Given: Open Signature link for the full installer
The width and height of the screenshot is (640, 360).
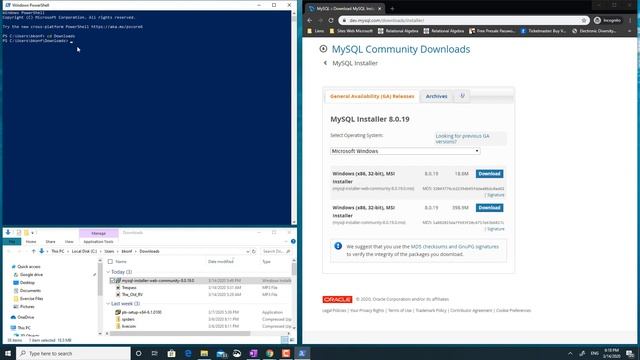Looking at the screenshot, I should click(496, 229).
